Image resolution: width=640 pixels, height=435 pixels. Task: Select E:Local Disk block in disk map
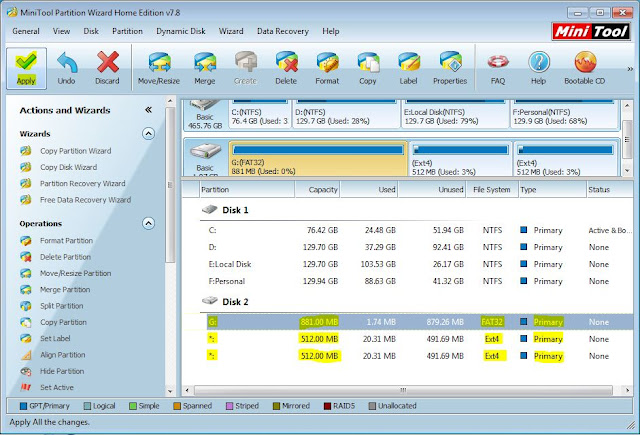tap(455, 114)
